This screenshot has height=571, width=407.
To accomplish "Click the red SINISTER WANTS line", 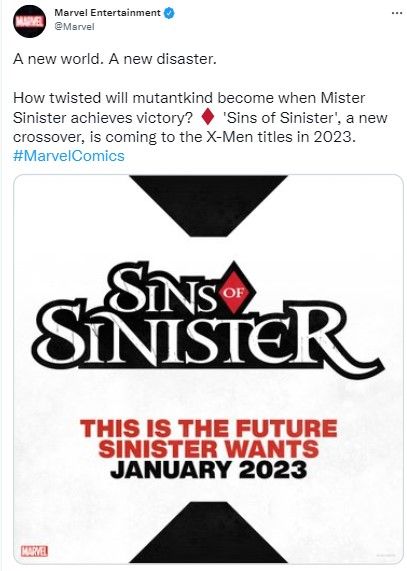I will coord(209,448).
